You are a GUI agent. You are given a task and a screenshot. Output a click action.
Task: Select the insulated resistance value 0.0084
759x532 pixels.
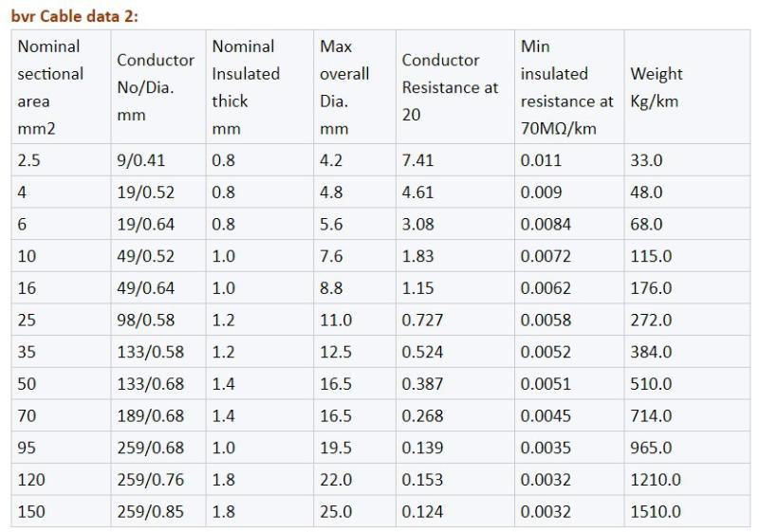pos(546,224)
